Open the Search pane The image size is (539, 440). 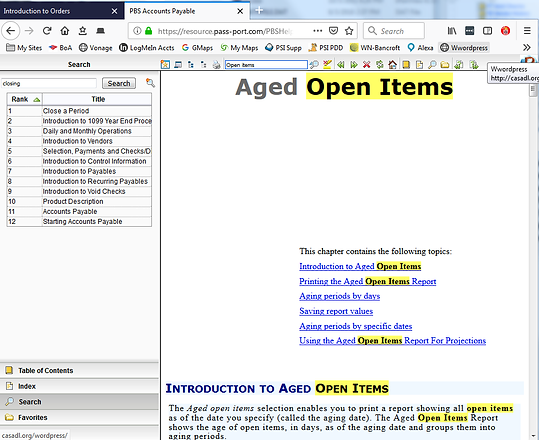pos(79,402)
